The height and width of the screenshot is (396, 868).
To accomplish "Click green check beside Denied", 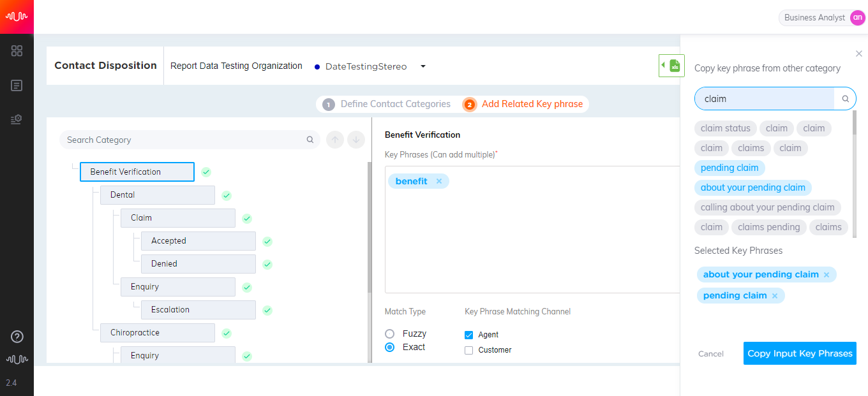I will pyautogui.click(x=267, y=264).
